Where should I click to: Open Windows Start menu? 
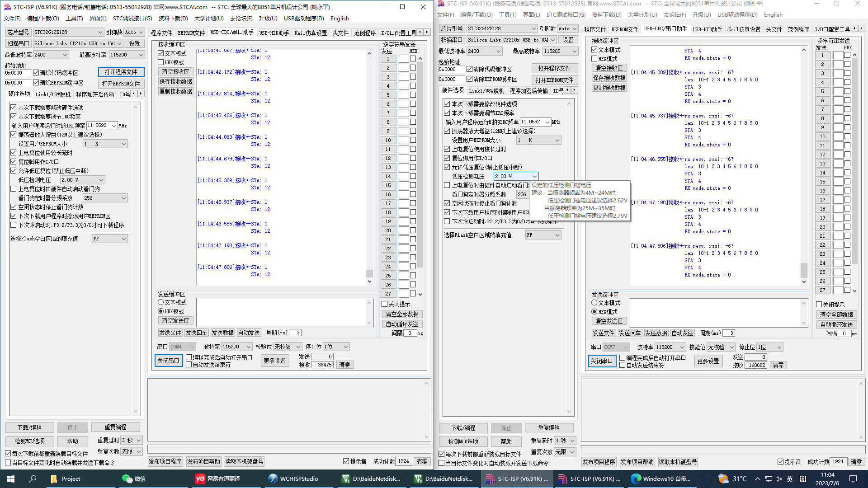click(11, 479)
